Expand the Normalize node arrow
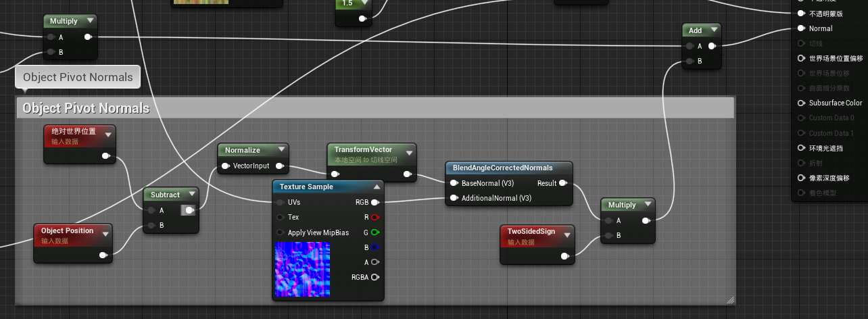This screenshot has height=319, width=868. pos(281,150)
